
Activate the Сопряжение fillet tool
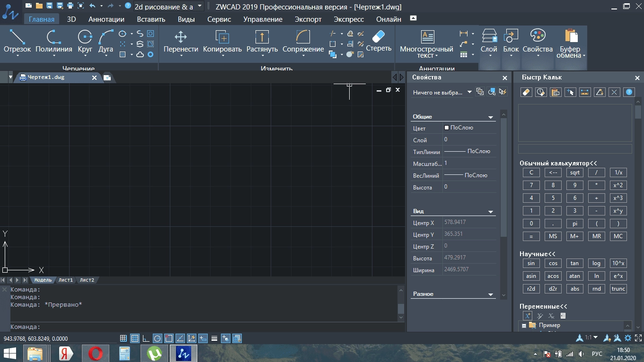pyautogui.click(x=303, y=42)
